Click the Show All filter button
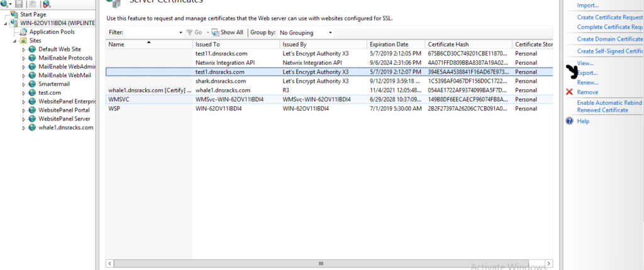 click(x=227, y=32)
